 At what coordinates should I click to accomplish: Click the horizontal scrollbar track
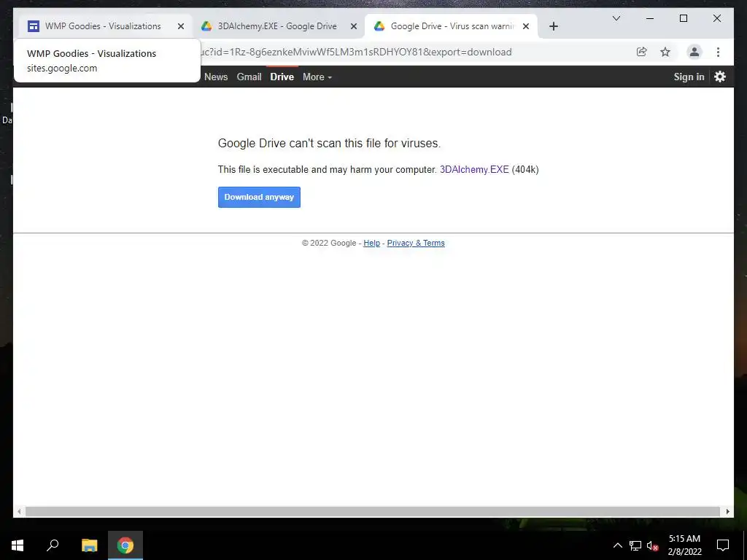[x=373, y=511]
